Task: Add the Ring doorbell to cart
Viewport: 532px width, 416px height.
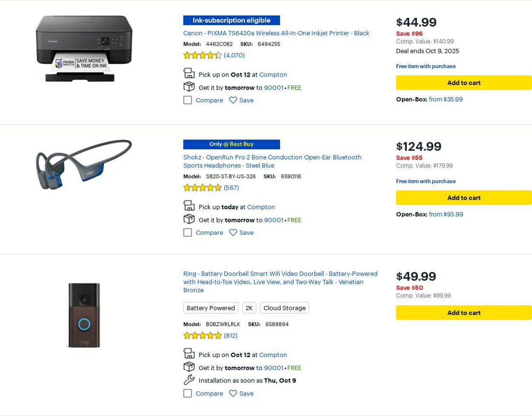Action: pos(463,313)
